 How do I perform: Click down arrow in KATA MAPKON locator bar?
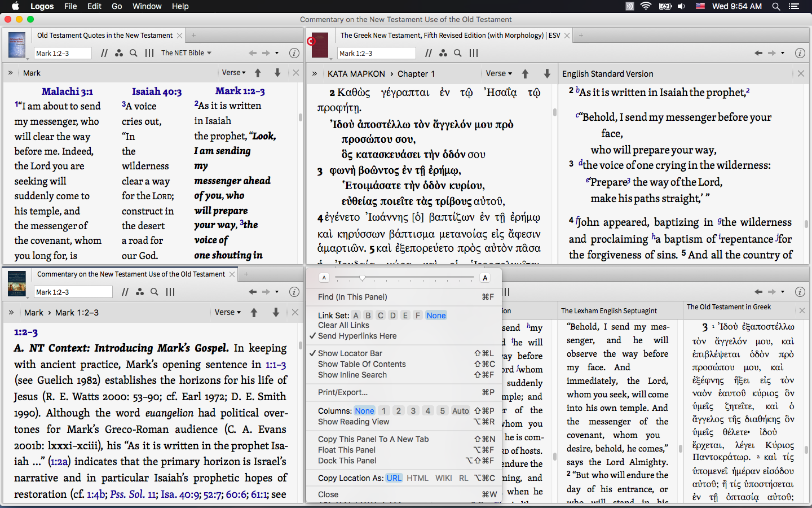click(547, 73)
